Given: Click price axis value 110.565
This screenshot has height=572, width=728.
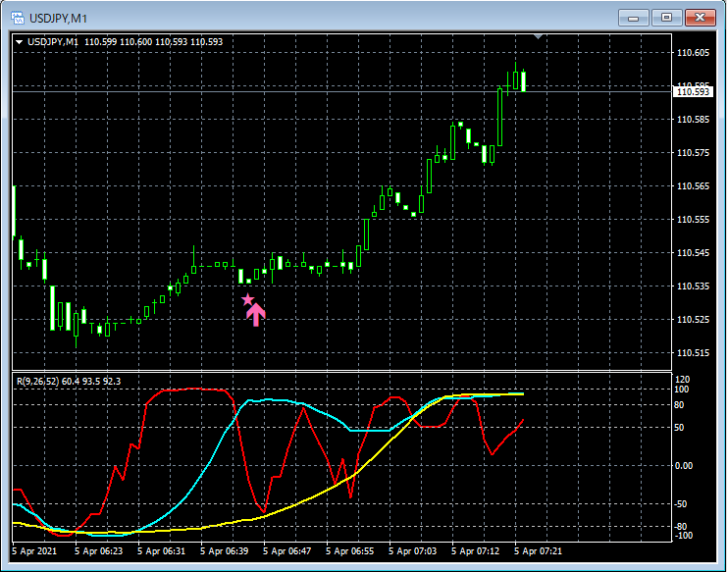Looking at the screenshot, I should click(x=694, y=186).
